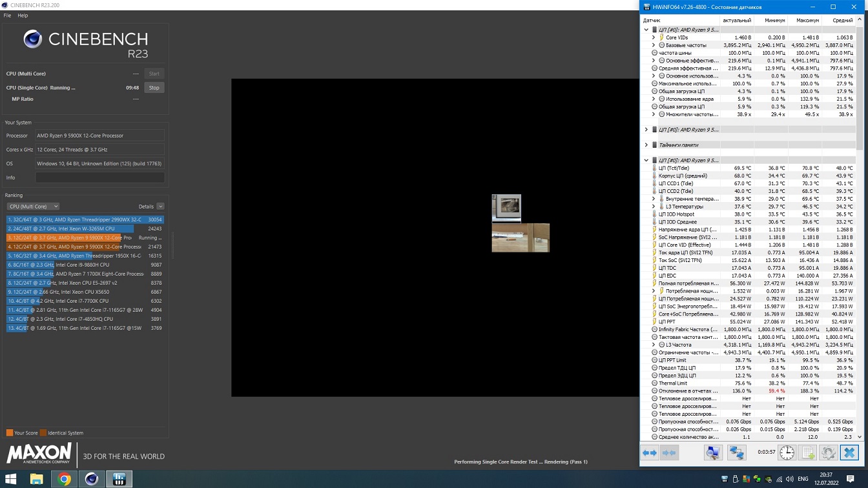The width and height of the screenshot is (868, 488).
Task: Collapse the first ЦП [#0] AMD Ryzen sensor group
Action: (x=646, y=30)
